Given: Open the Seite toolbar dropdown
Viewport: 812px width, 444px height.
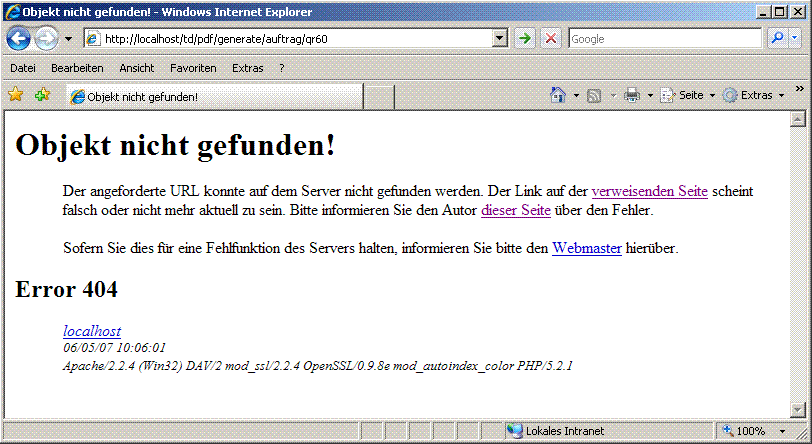Looking at the screenshot, I should coord(690,96).
